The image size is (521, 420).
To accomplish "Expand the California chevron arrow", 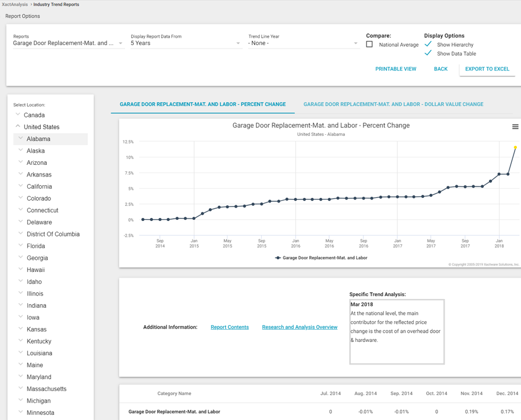I will [x=21, y=186].
